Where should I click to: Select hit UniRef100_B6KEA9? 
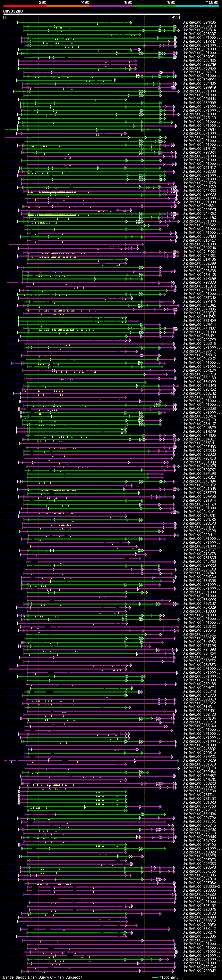(x=199, y=279)
